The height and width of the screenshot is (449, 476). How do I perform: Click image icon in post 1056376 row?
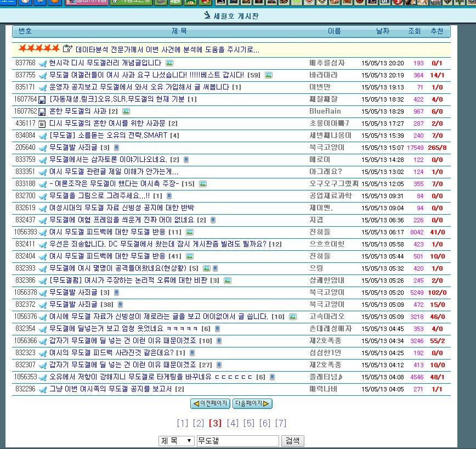coord(293,317)
